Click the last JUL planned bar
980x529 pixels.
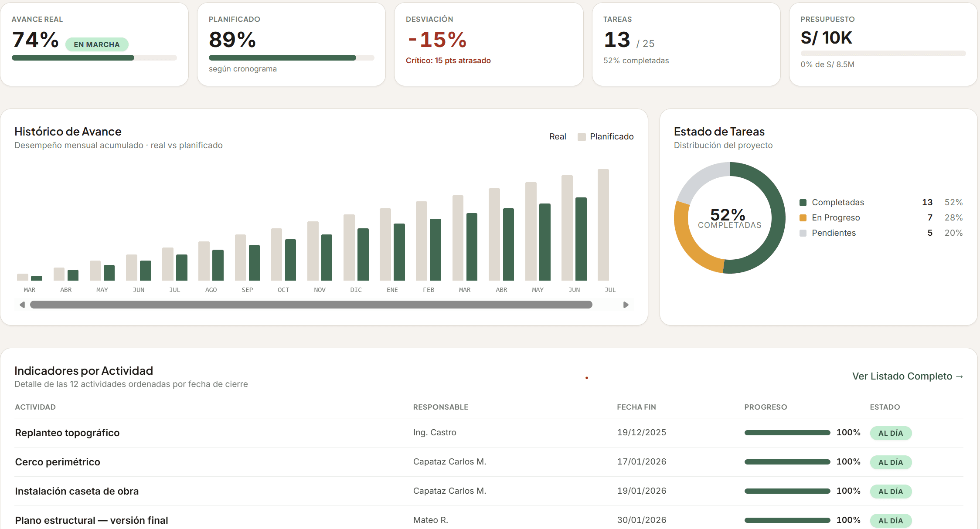603,225
